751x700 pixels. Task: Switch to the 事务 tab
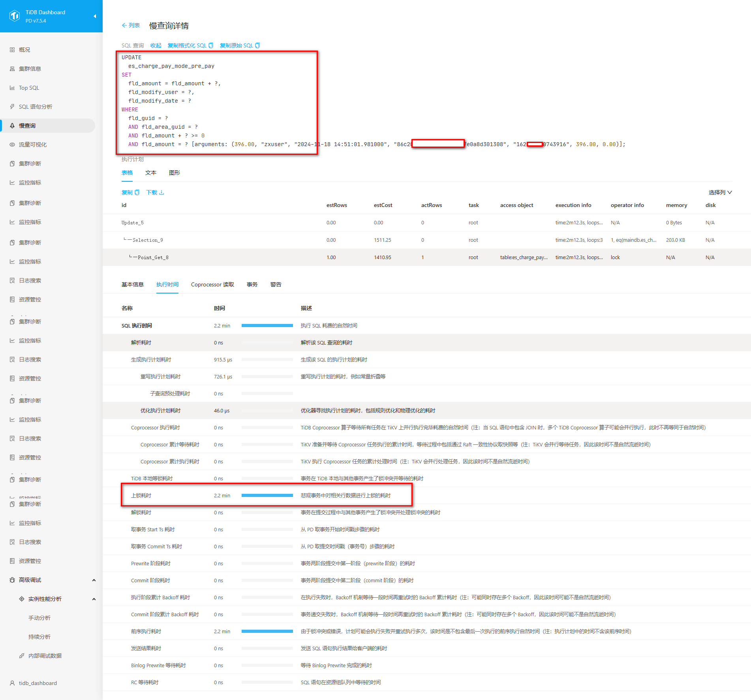(252, 284)
